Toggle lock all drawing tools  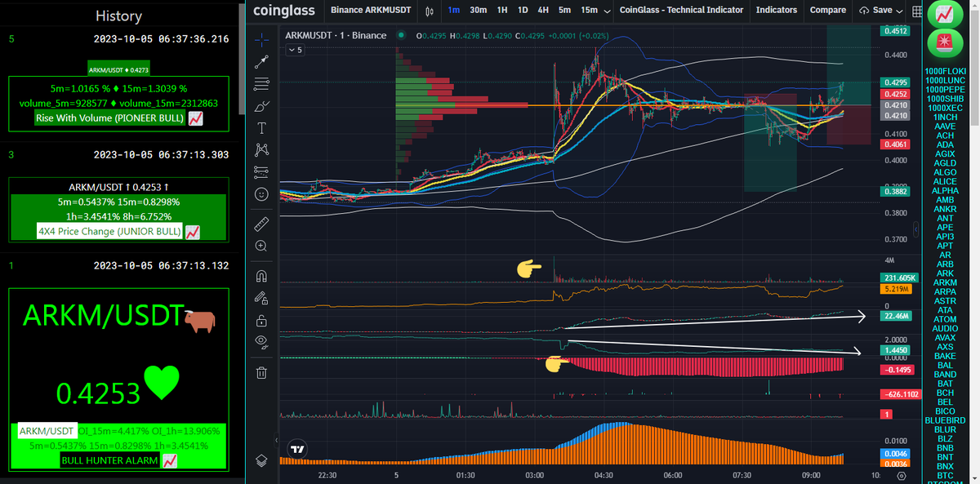(x=261, y=319)
